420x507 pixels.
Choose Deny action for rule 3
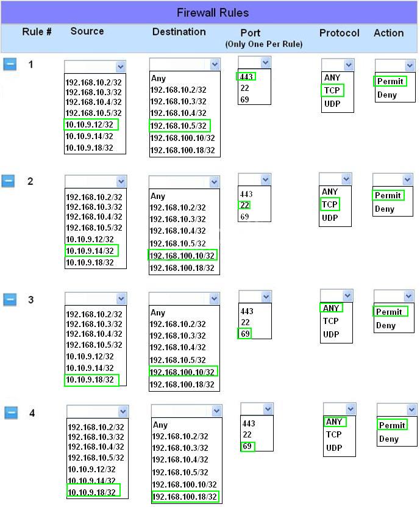pos(386,325)
